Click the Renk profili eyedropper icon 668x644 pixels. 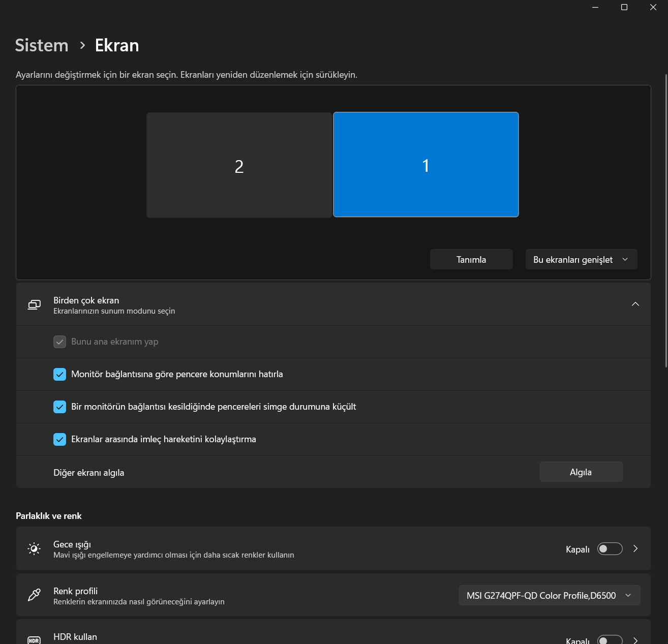tap(34, 595)
